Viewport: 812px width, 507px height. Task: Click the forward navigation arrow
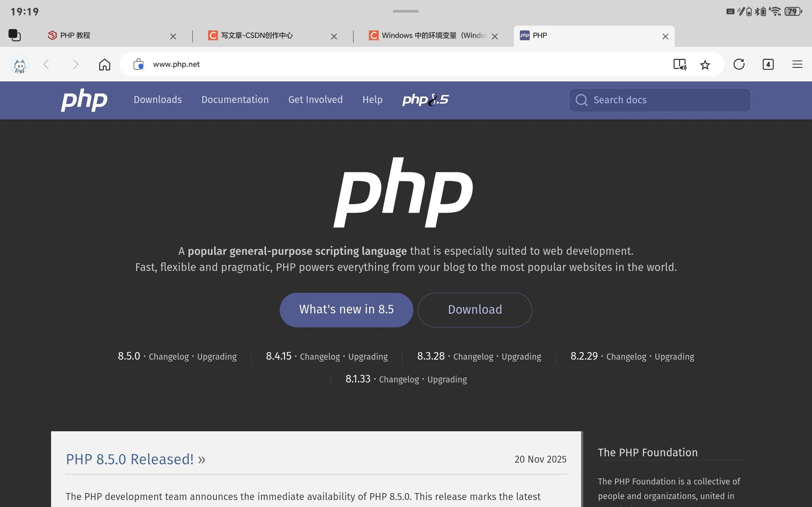coord(75,64)
